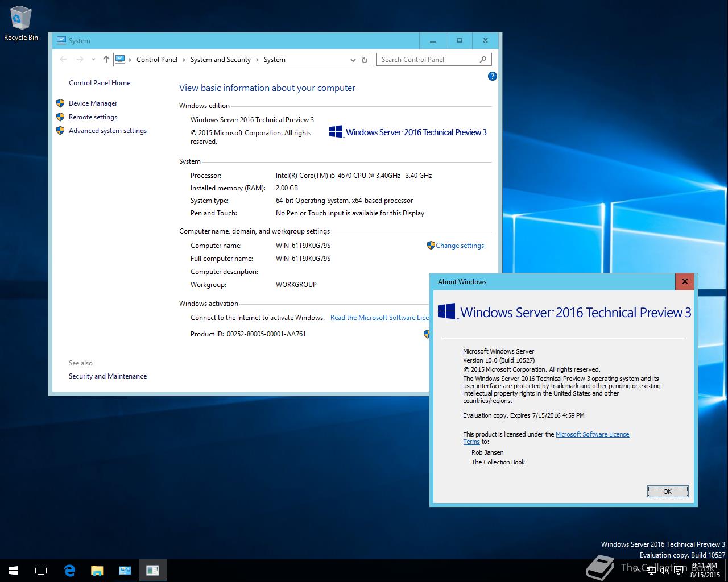Open Read the Microsoft Software License link
Screen dimensions: 728x582
(379, 318)
